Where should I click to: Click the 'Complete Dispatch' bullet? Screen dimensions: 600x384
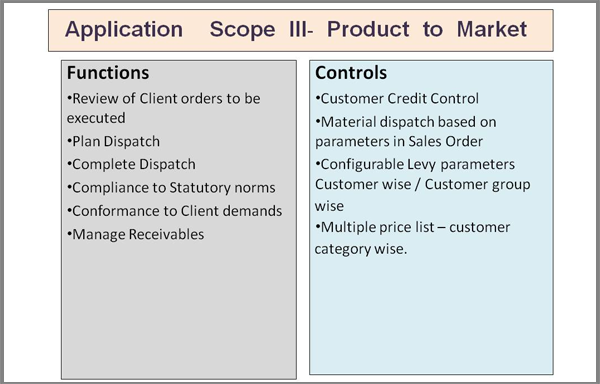tap(131, 164)
